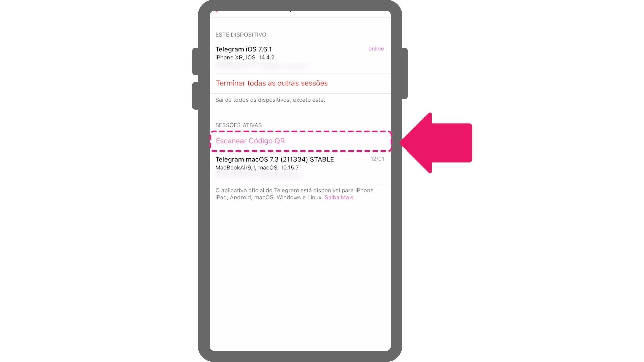Tap ESTE DISPOSITIVO section header
644x362 pixels.
(240, 34)
